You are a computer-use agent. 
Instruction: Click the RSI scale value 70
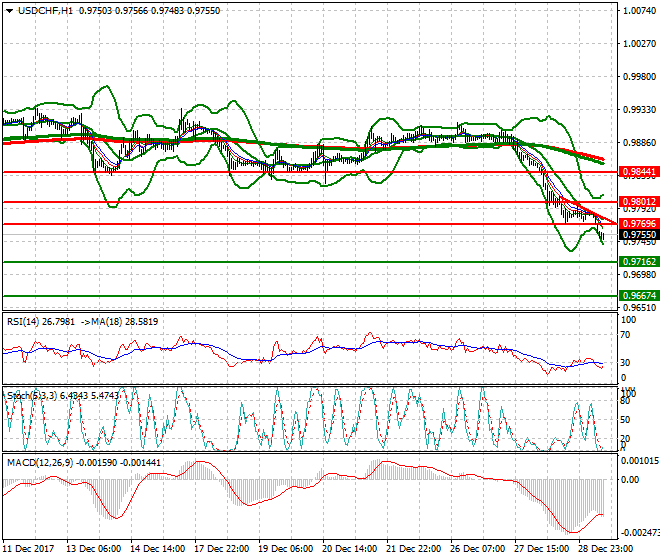tap(626, 335)
